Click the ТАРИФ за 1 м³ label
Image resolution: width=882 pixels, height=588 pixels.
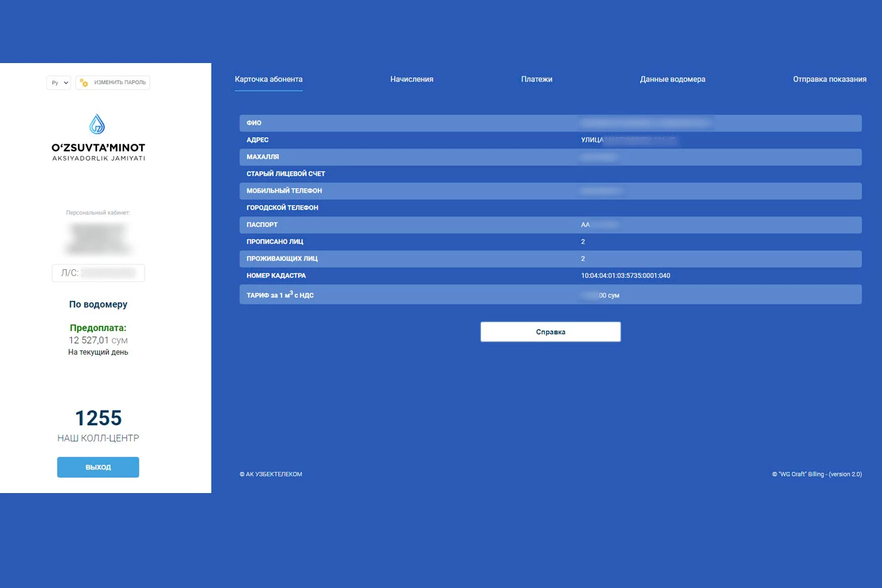[x=280, y=295]
